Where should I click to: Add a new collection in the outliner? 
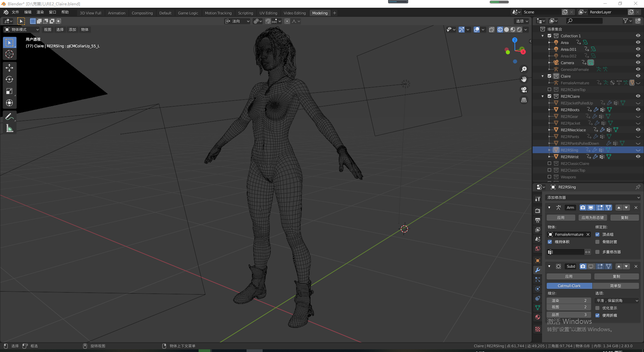[638, 21]
